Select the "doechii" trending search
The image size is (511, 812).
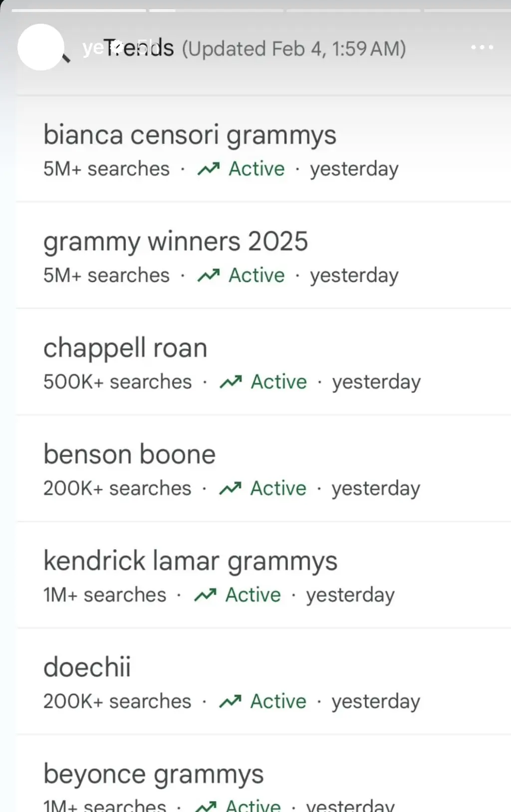coord(87,667)
